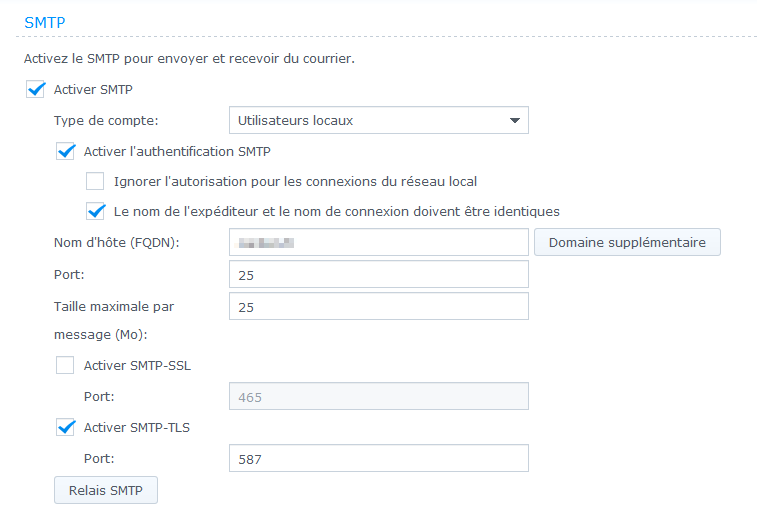Click the SMTP section heading
757x516 pixels.
44,20
